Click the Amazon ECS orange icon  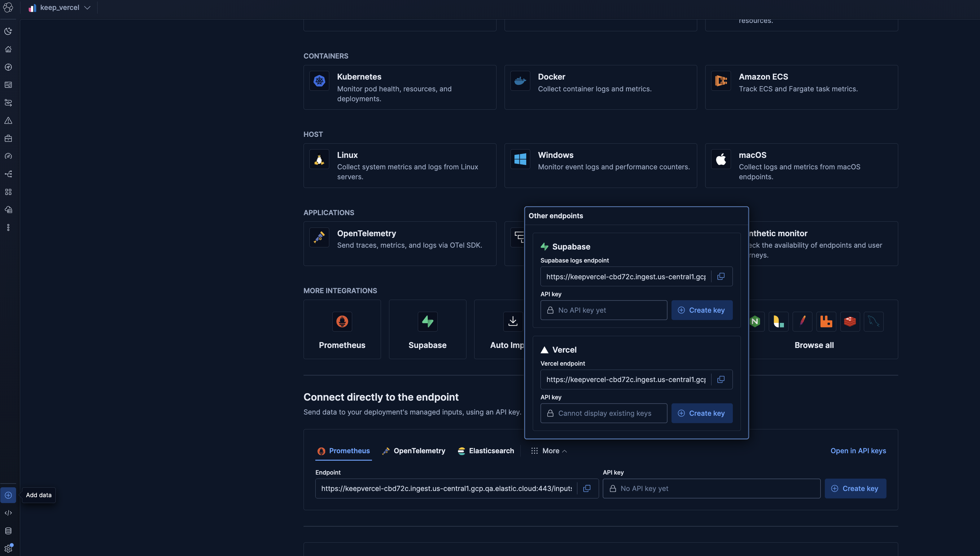[721, 81]
